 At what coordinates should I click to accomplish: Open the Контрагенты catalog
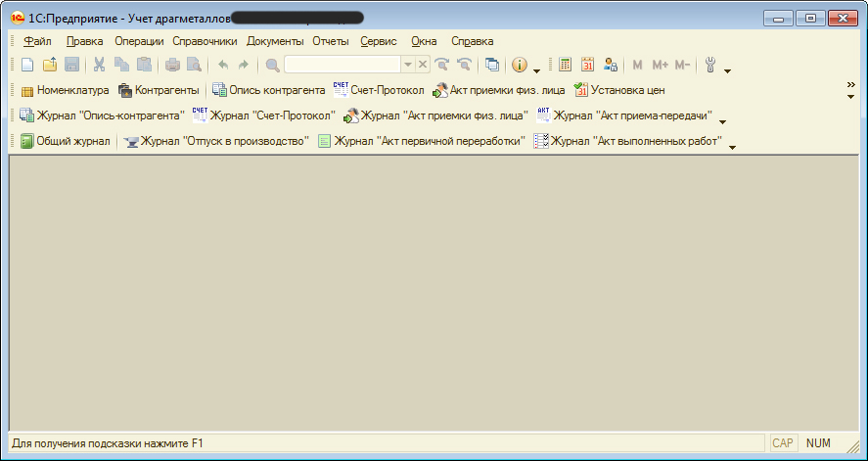click(x=159, y=90)
